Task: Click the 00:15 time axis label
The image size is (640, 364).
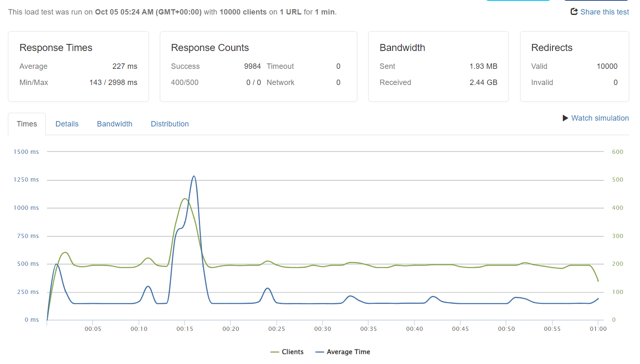Action: pos(185,329)
